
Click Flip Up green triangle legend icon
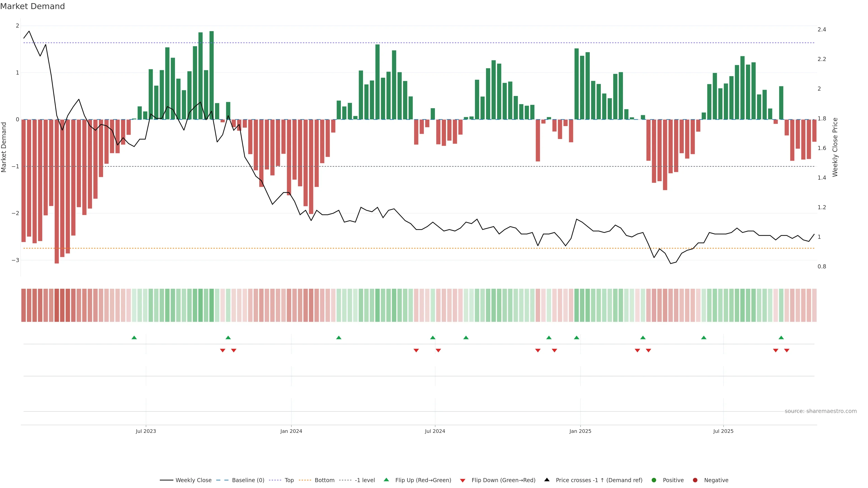[387, 480]
